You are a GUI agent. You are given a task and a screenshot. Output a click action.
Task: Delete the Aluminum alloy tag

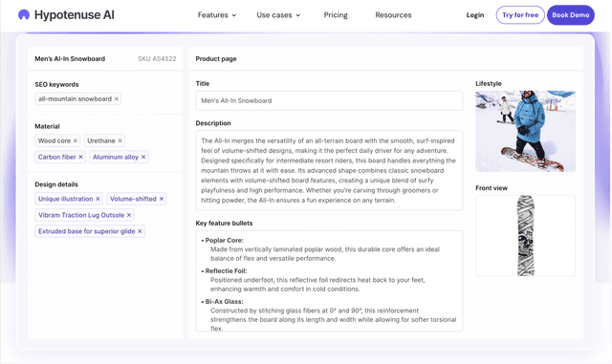(x=143, y=157)
